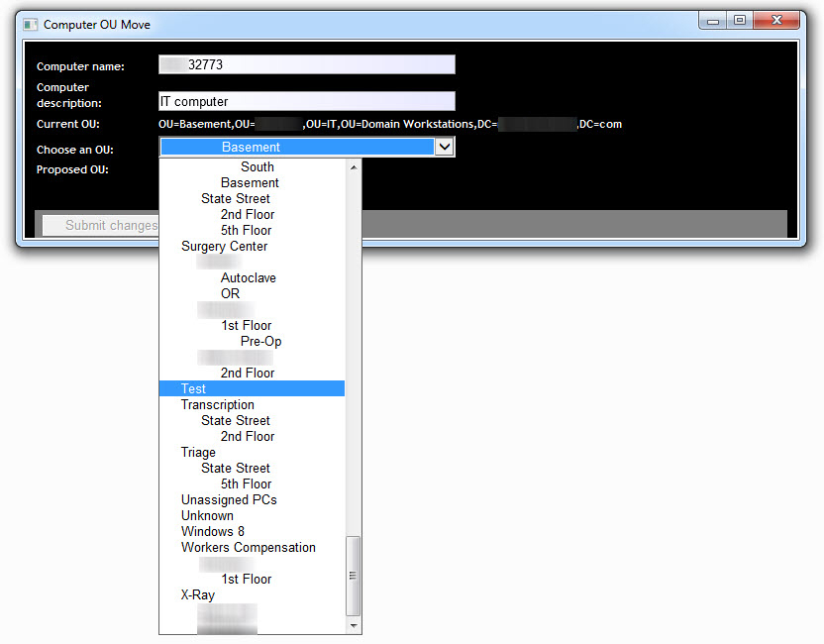Viewport: 824px width, 644px height.
Task: Select 'Autoclave' under Surgery Center
Action: 249,277
